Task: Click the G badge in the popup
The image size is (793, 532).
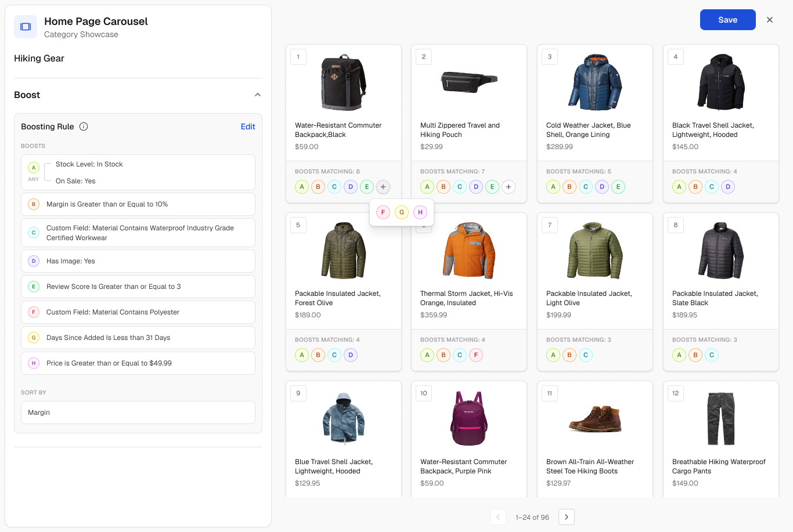Action: 402,212
